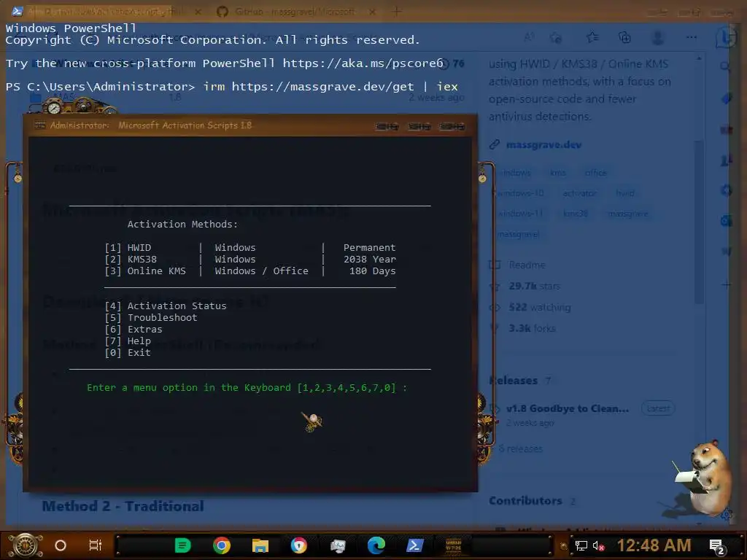The height and width of the screenshot is (560, 747).
Task: Open Edge settings and more menu
Action: pyautogui.click(x=692, y=37)
